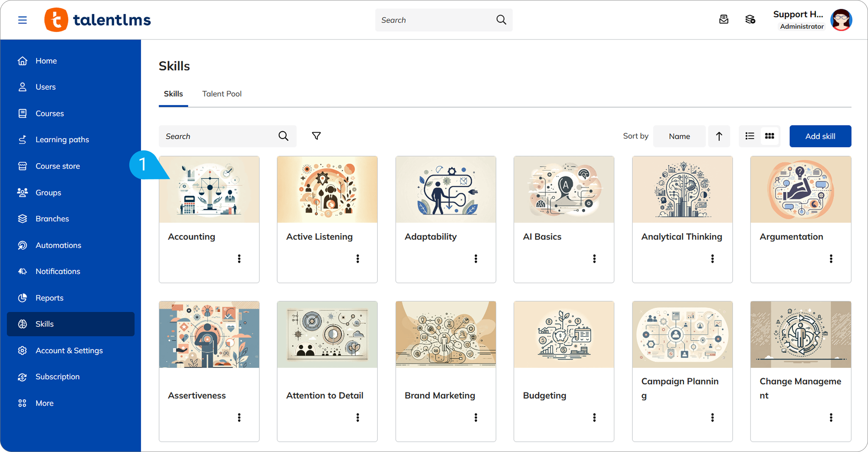This screenshot has width=868, height=452.
Task: Toggle the ascending sort arrow
Action: 719,136
